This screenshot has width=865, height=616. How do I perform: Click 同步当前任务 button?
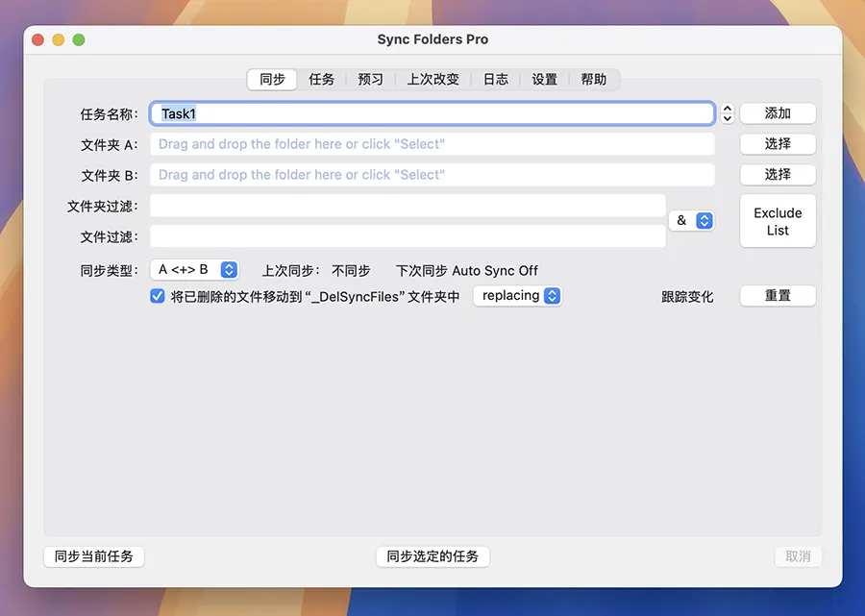[94, 556]
